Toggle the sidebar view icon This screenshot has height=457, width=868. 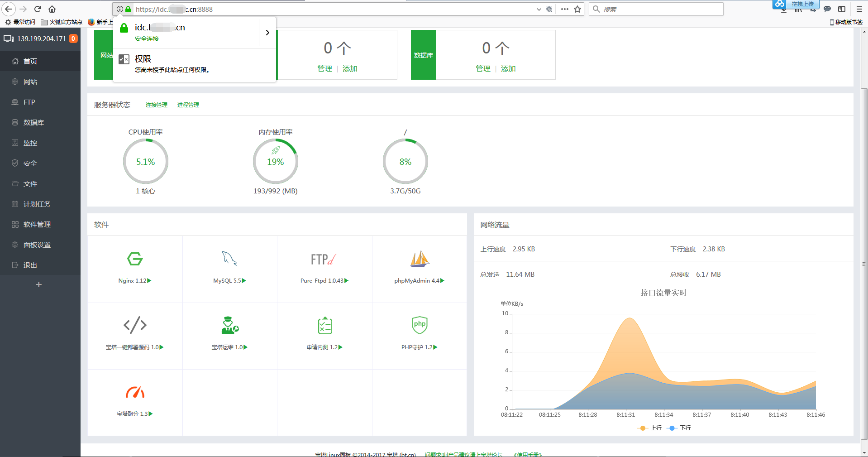click(x=842, y=9)
